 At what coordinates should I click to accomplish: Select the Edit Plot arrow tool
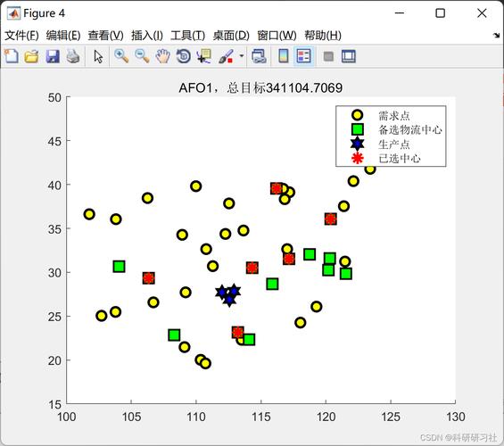98,57
